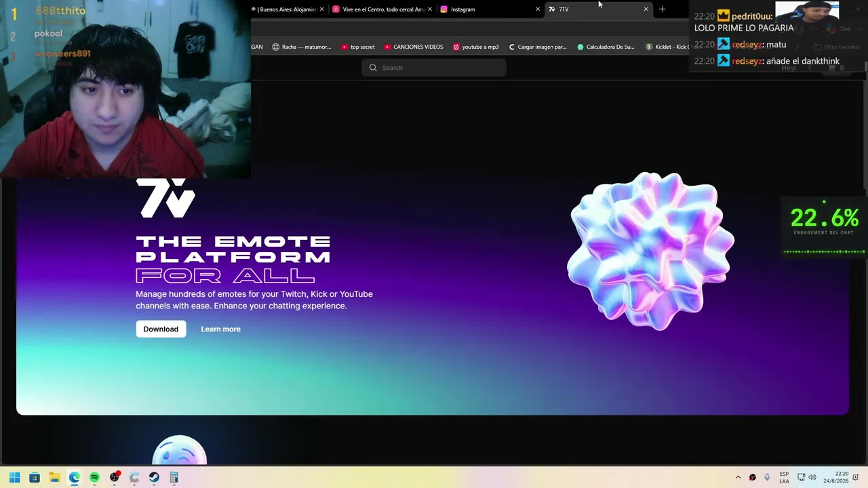Open the network status icon in the tray
This screenshot has height=488, width=868.
(x=801, y=478)
